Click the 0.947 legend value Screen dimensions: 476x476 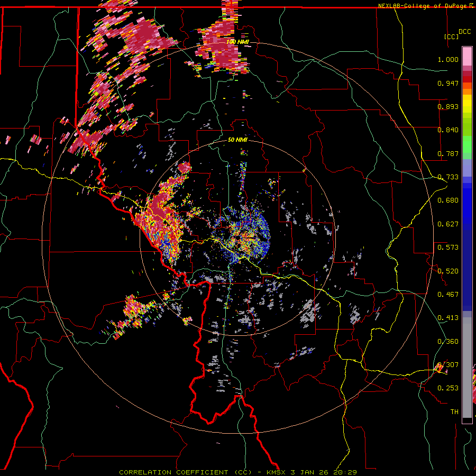[448, 83]
